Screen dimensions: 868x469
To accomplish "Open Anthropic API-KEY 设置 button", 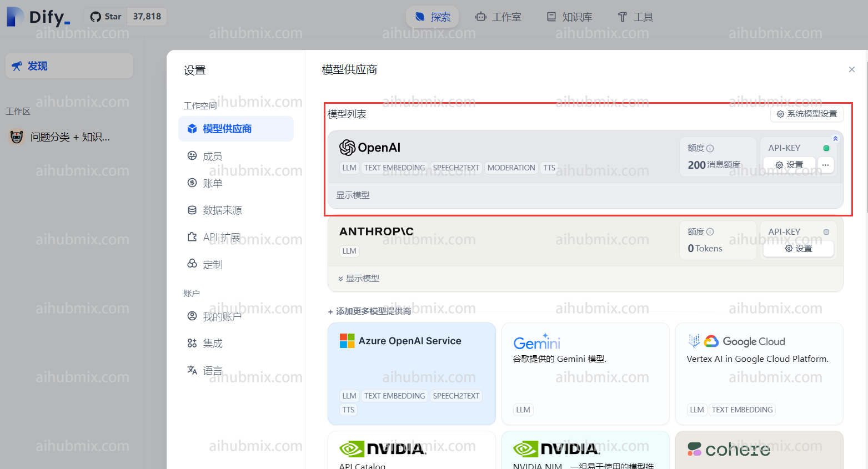I will (799, 249).
